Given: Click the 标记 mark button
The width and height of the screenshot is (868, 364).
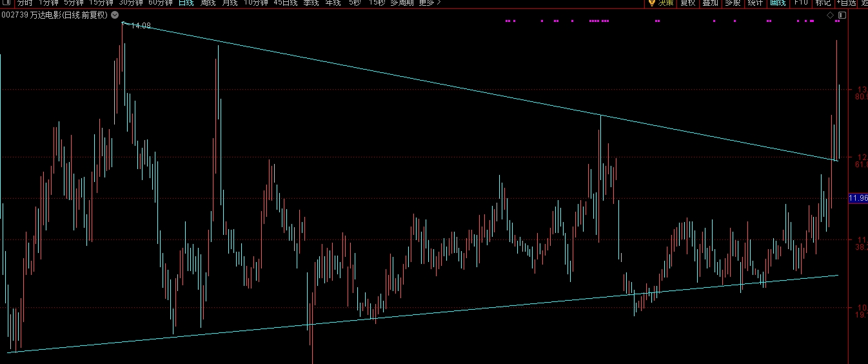Looking at the screenshot, I should 823,3.
